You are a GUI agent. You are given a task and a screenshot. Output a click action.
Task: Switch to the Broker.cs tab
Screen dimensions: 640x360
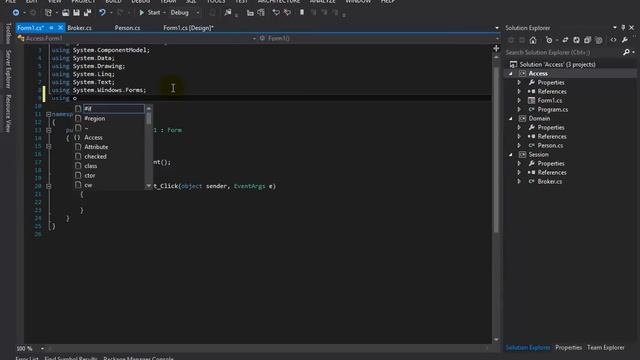coord(80,28)
